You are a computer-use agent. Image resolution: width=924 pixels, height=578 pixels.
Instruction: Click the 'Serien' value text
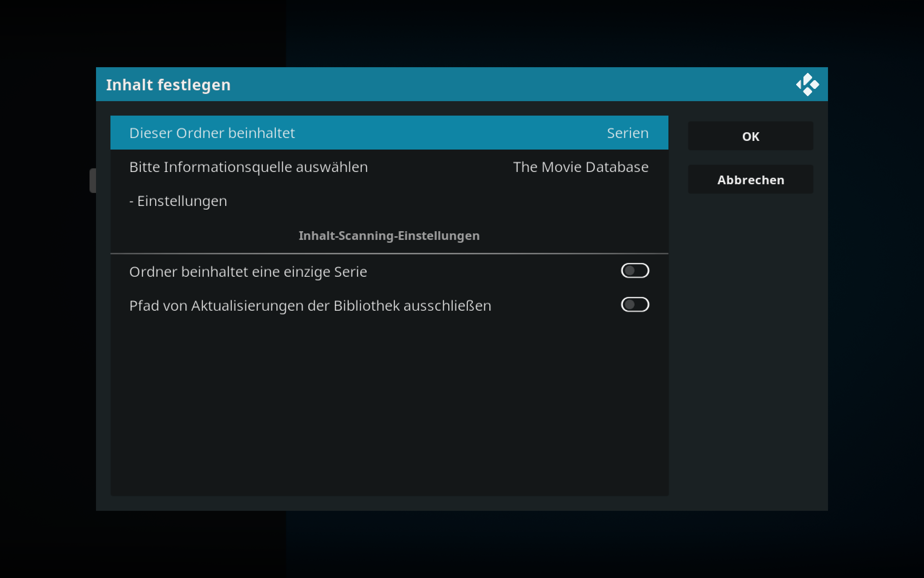point(627,133)
